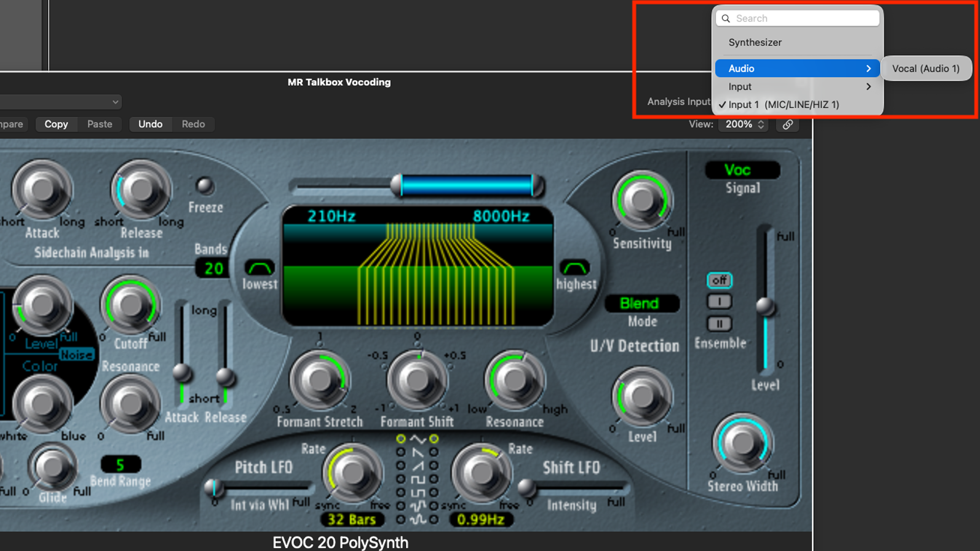Image resolution: width=980 pixels, height=551 pixels.
Task: Select stepped random waveform for Shift LFO
Action: pos(434,506)
